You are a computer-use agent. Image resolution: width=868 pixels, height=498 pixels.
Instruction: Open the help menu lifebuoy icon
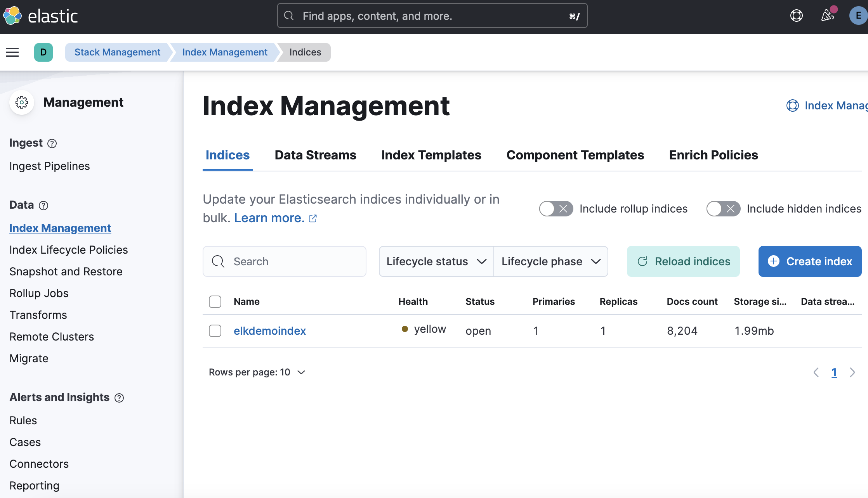pyautogui.click(x=796, y=16)
